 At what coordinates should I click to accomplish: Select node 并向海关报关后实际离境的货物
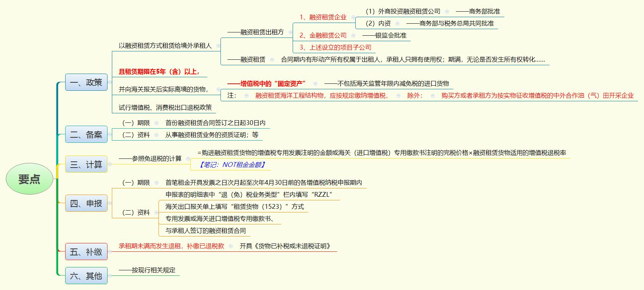pos(163,89)
